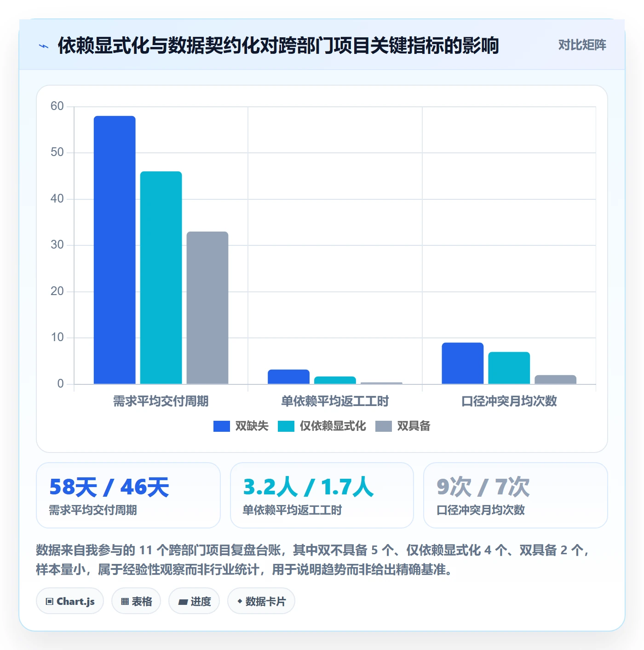Select the 数据卡片 tag chip

coord(261,601)
